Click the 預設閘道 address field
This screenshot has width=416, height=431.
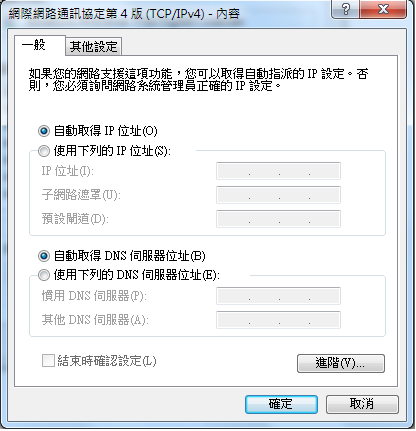click(278, 219)
